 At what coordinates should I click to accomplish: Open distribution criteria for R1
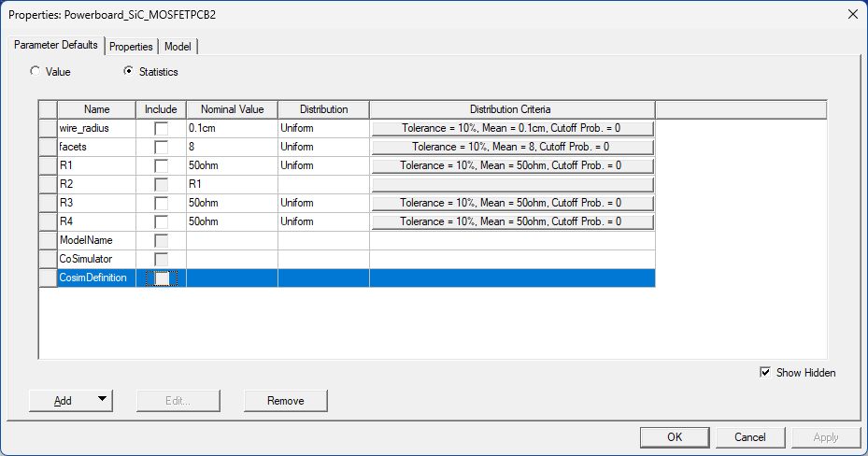coord(513,166)
